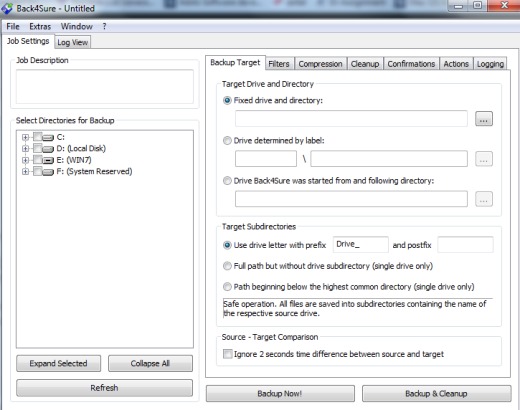The height and width of the screenshot is (410, 520).
Task: Select Use drive letter with prefix option
Action: (227, 245)
